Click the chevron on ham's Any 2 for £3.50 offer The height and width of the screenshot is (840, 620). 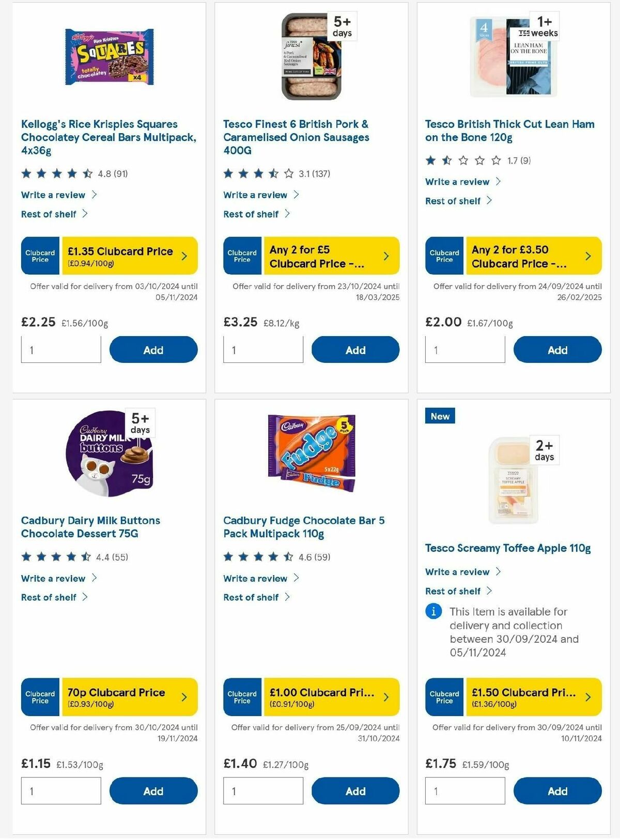(587, 255)
